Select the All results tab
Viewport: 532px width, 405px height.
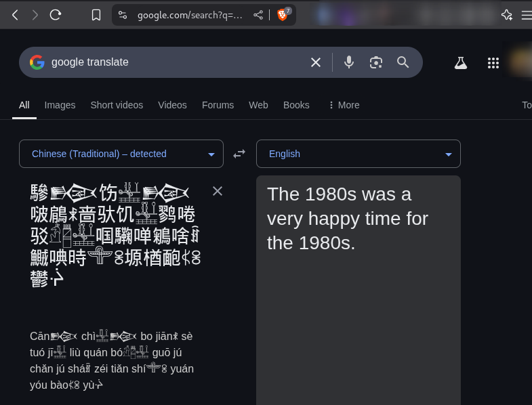[x=24, y=105]
